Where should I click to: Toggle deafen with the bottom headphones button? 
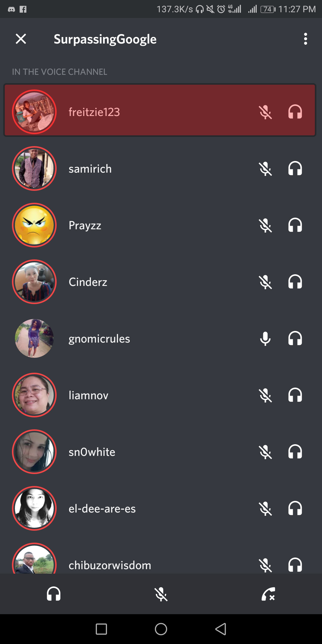tap(54, 594)
